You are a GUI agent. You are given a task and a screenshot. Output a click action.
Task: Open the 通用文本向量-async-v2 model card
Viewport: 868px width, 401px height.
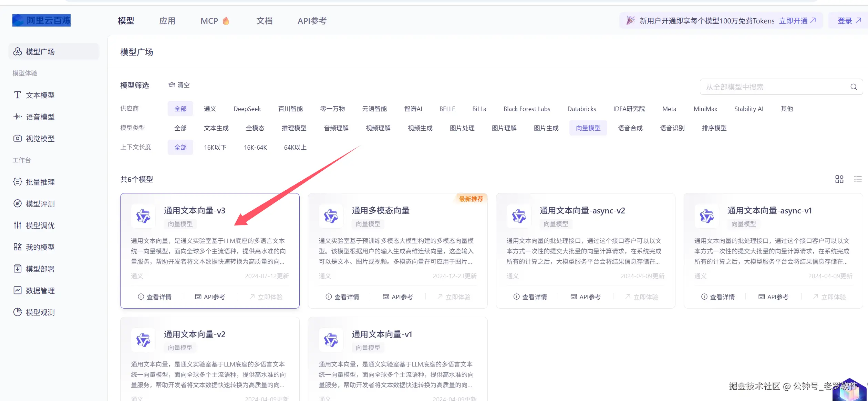(582, 211)
